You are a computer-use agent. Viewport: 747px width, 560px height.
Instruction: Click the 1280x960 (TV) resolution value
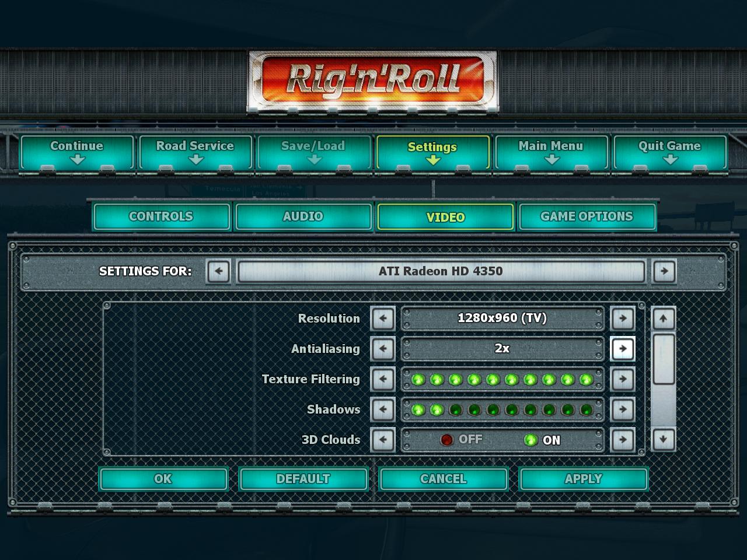502,318
